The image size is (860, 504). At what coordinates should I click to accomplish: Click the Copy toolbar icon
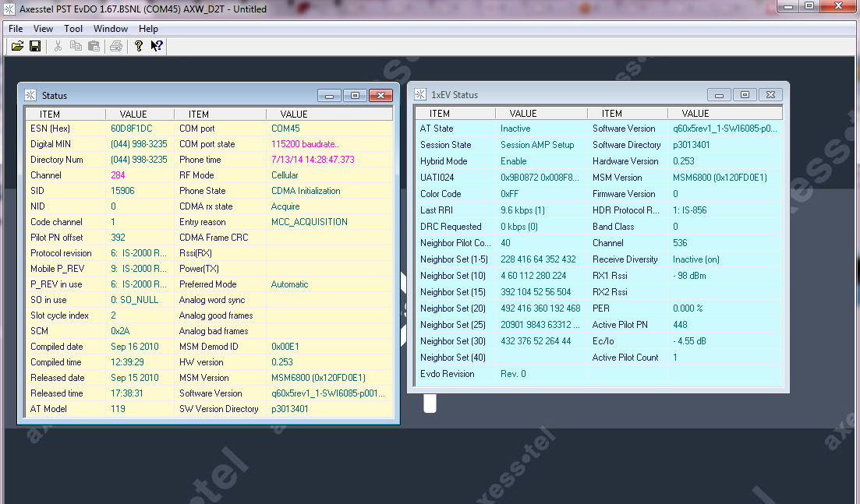76,46
